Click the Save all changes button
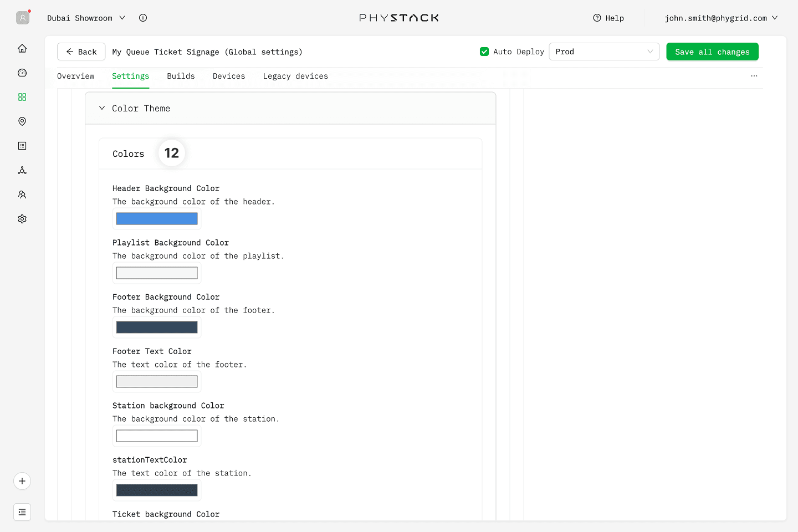 tap(712, 52)
